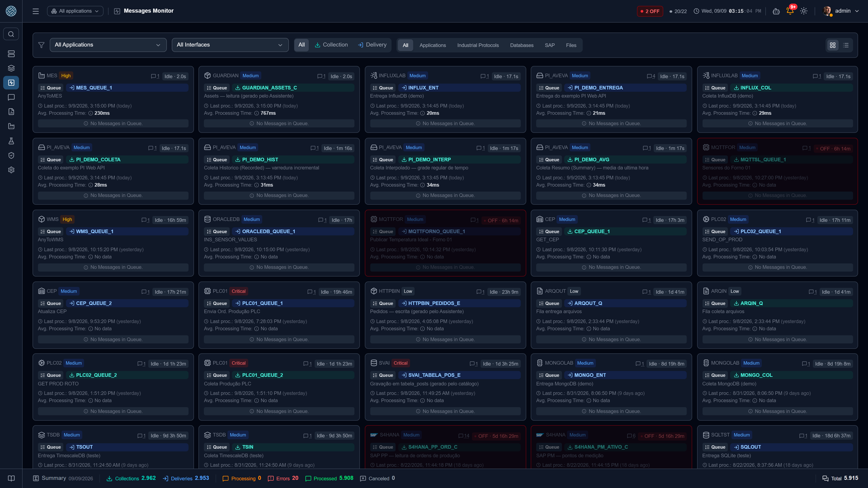Open the admin user menu

tap(840, 11)
